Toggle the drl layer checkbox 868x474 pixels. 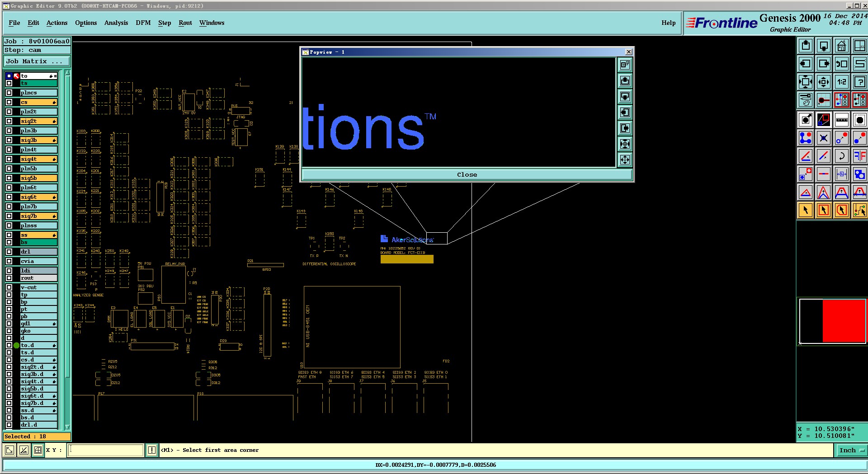click(x=9, y=252)
